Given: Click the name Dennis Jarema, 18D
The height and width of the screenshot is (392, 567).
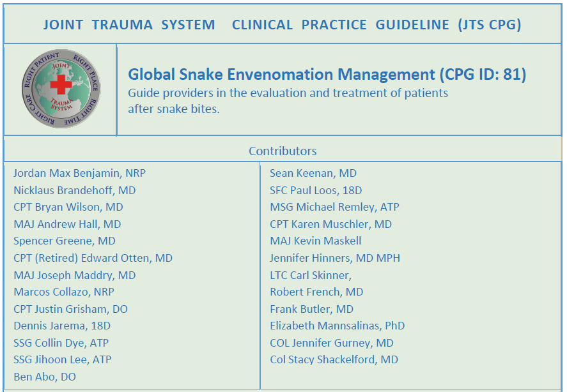Looking at the screenshot, I should coord(62,326).
